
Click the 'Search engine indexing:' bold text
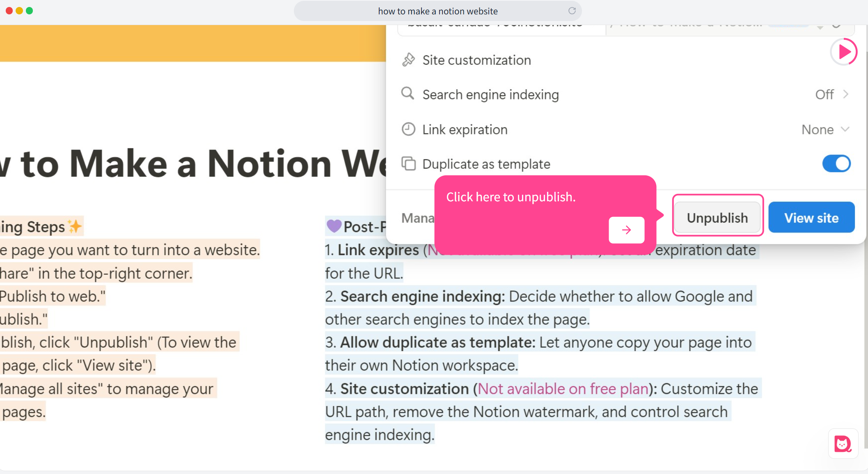coord(423,297)
